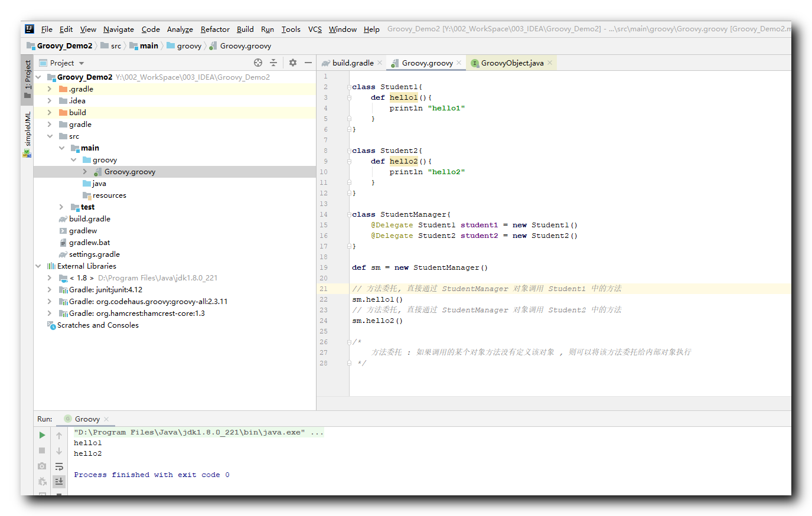Fold the StudentManager class in editor gutter
The width and height of the screenshot is (812, 516).
tap(349, 215)
